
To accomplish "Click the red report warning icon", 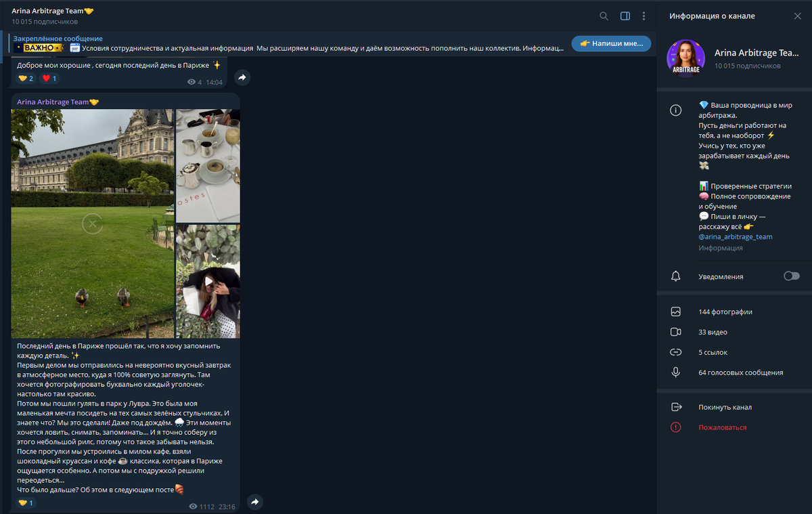I will pos(675,427).
